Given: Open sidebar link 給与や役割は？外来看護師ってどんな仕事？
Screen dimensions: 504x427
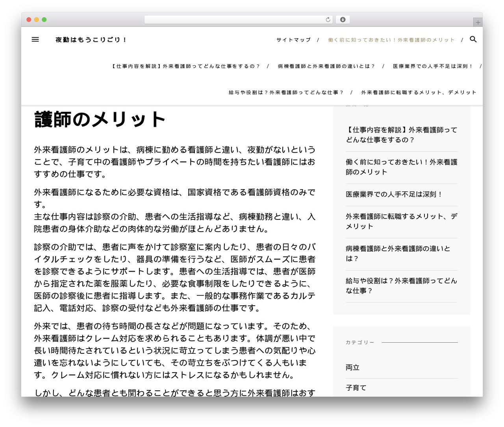Looking at the screenshot, I should 402,286.
